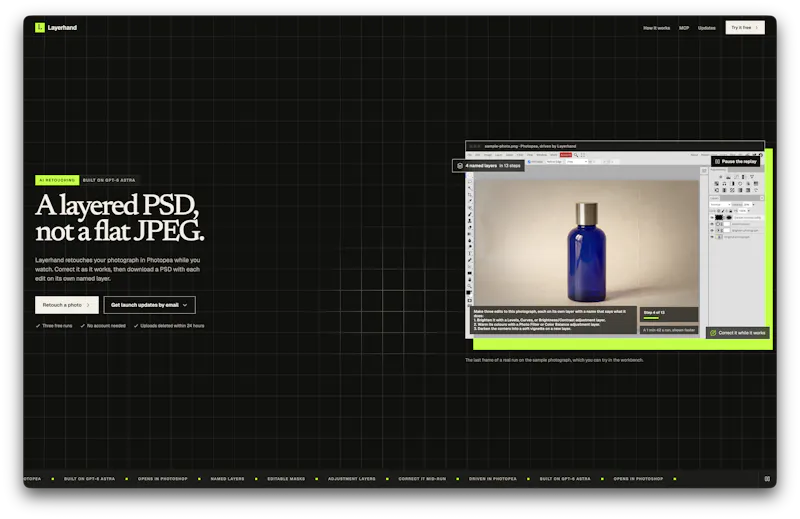Open the How it works nav link
Image resolution: width=800 pixels, height=519 pixels.
(x=656, y=28)
